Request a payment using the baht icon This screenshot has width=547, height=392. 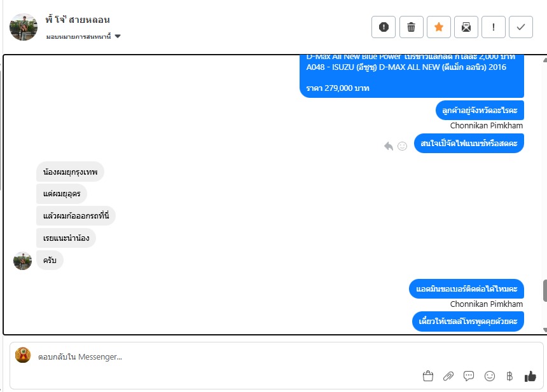(x=509, y=376)
